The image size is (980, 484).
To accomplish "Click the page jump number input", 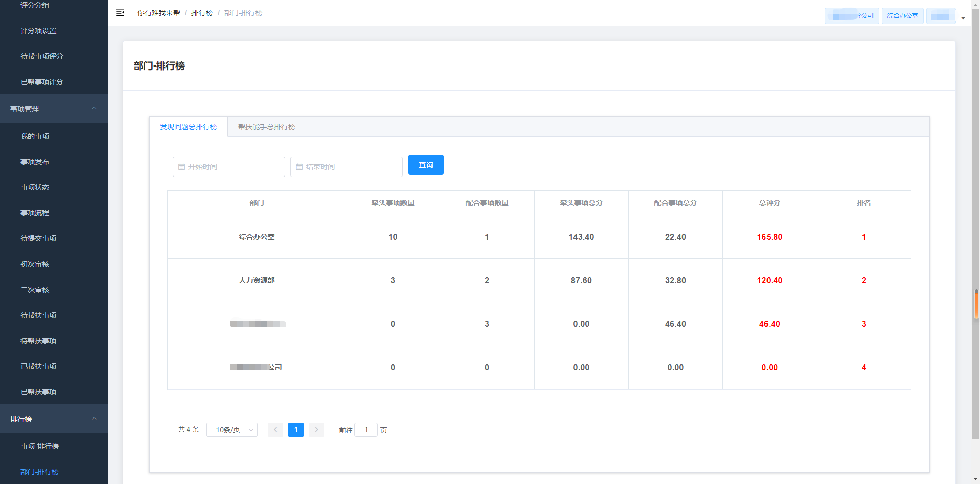I will click(366, 430).
